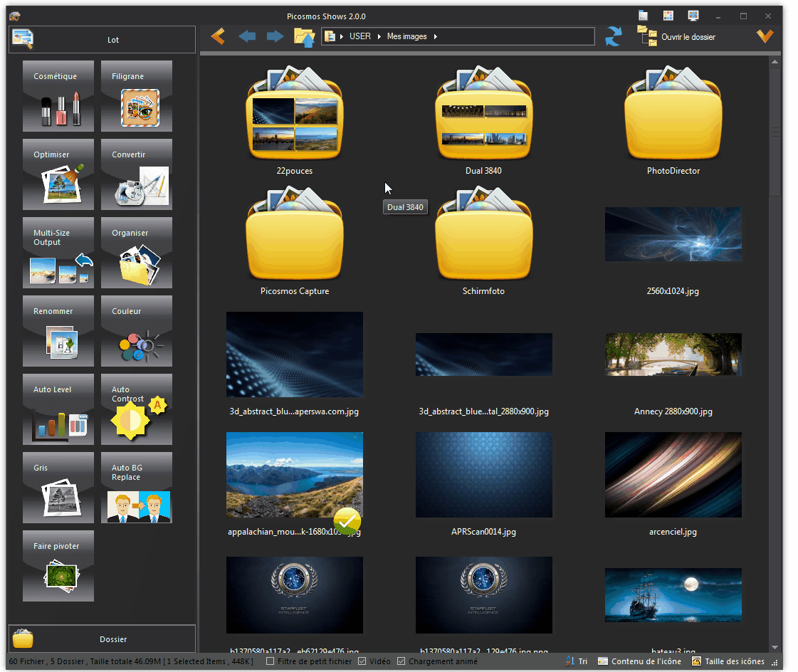The image size is (798, 672).
Task: Switch to the Dossier panel tab
Action: pos(103,639)
